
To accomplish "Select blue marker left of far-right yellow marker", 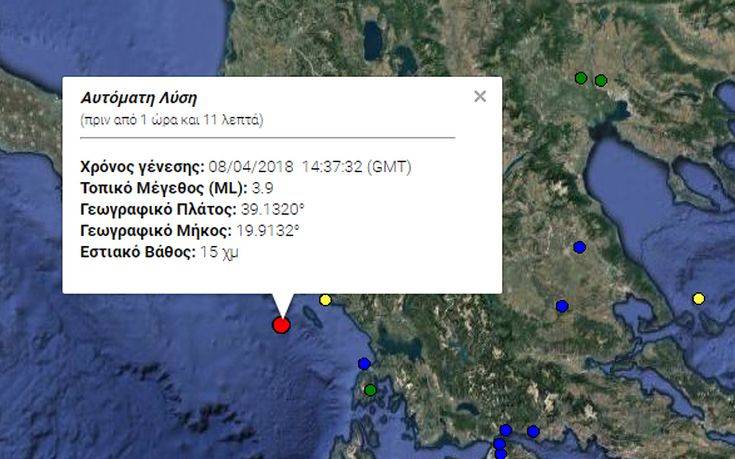I will pos(562,306).
